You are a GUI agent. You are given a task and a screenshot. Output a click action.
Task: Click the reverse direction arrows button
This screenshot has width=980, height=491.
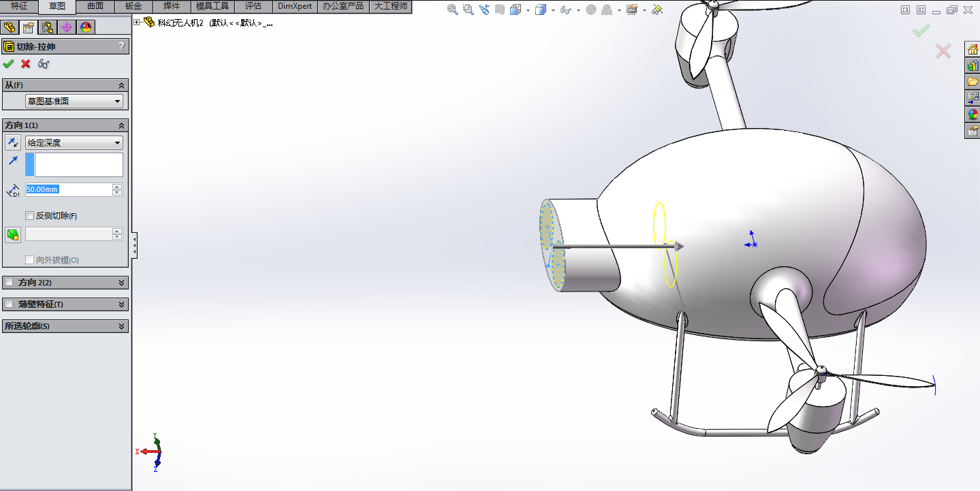point(13,142)
